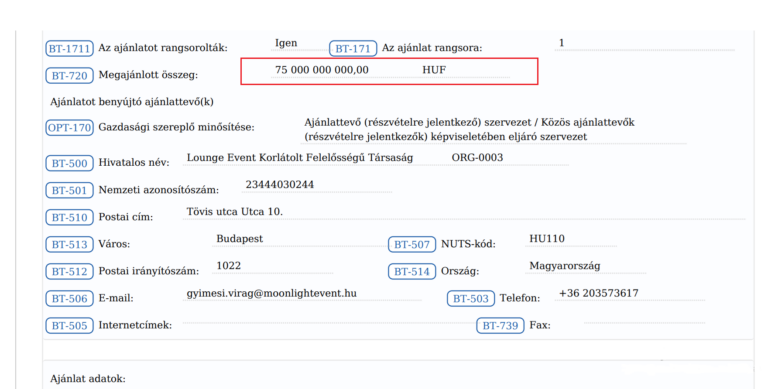
Task: Click the address Tövis utca Utca 10.
Action: click(235, 212)
